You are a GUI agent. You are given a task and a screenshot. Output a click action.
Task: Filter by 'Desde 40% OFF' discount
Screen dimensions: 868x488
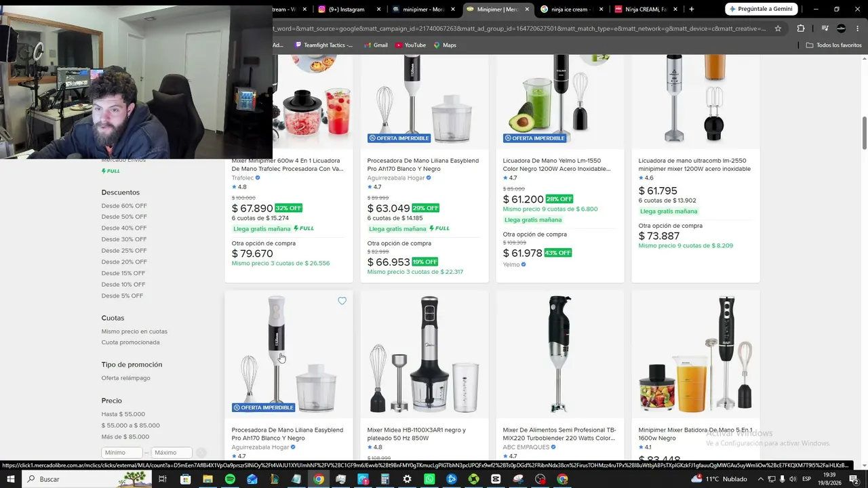tap(124, 228)
